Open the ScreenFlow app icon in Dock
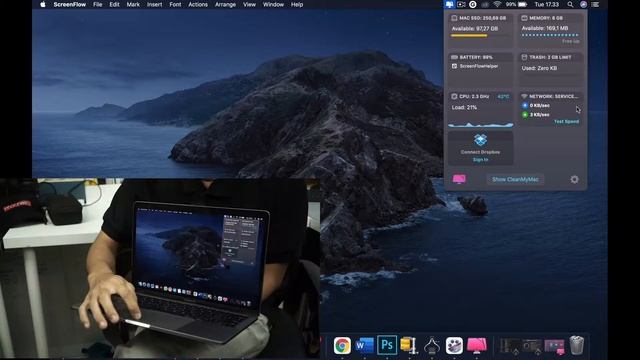 [454, 346]
